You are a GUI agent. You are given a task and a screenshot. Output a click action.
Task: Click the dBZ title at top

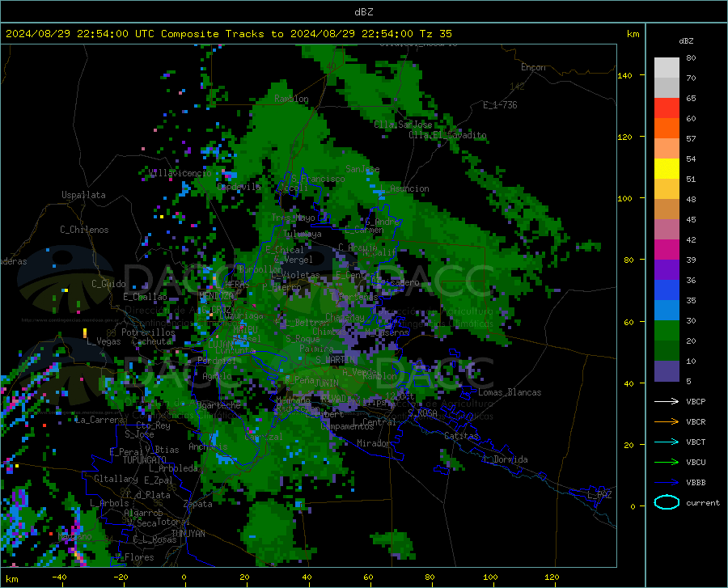tap(363, 12)
